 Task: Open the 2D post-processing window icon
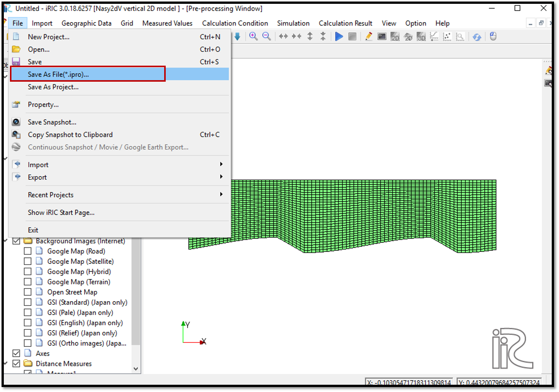point(395,37)
